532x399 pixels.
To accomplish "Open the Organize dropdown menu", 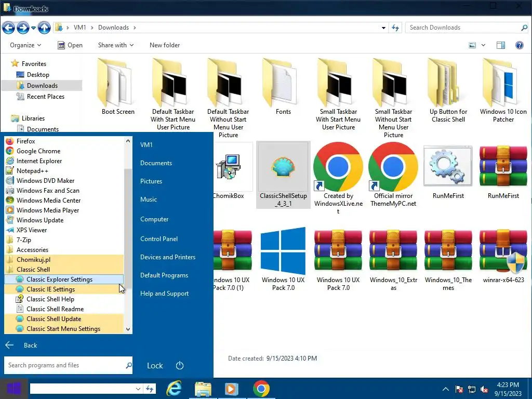I will tap(25, 45).
